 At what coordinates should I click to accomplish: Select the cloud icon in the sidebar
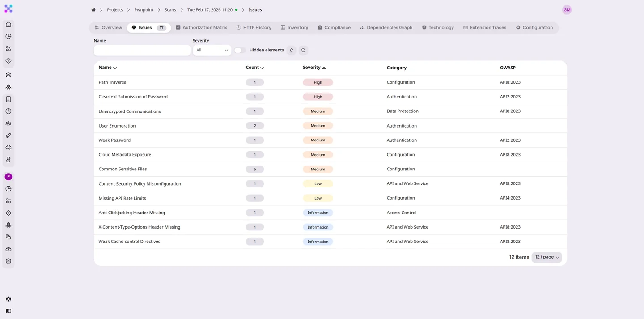click(x=8, y=148)
